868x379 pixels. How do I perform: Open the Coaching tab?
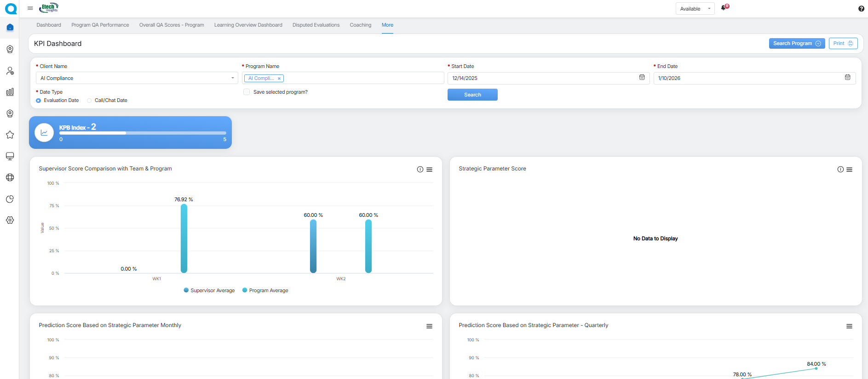[x=360, y=25]
